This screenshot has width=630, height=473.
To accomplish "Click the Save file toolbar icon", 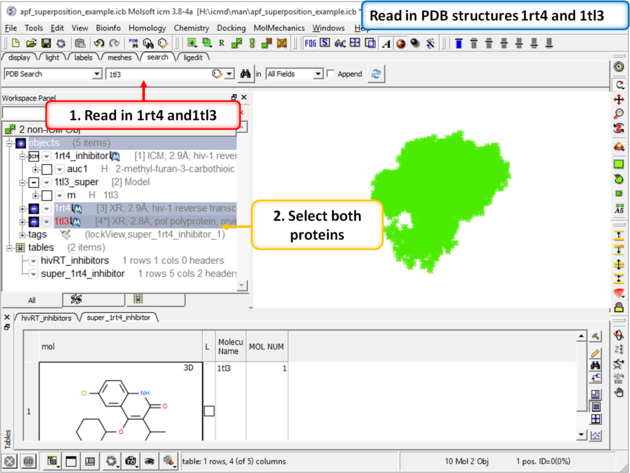I will [x=46, y=44].
